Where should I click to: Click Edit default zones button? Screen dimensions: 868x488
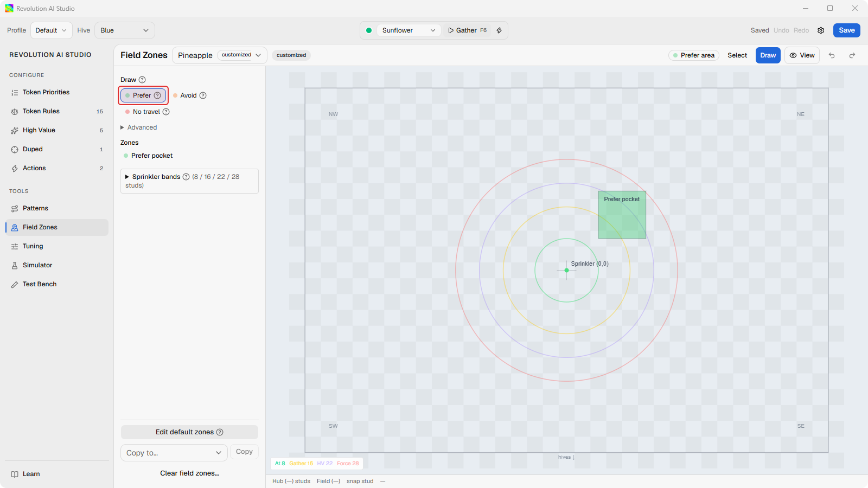click(x=189, y=432)
